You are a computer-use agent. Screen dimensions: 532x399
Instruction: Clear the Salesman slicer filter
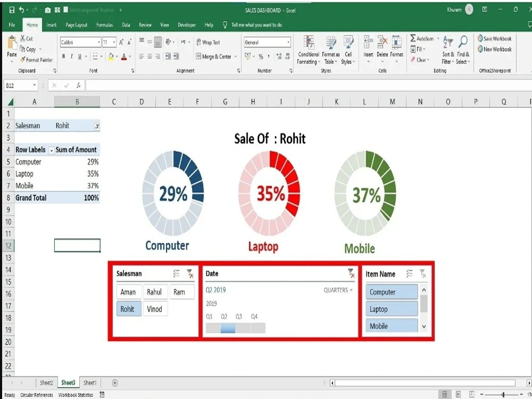point(189,274)
